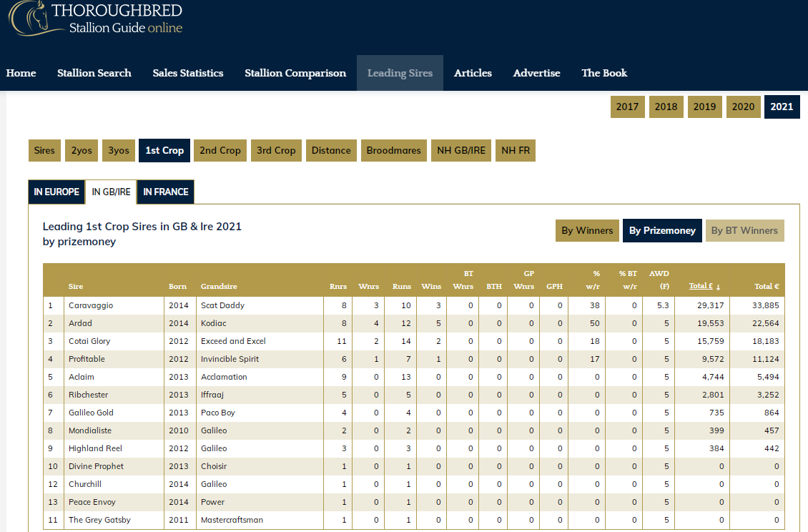Select the 2nd Crop category
Viewport: 808px width, 532px height.
pyautogui.click(x=220, y=150)
